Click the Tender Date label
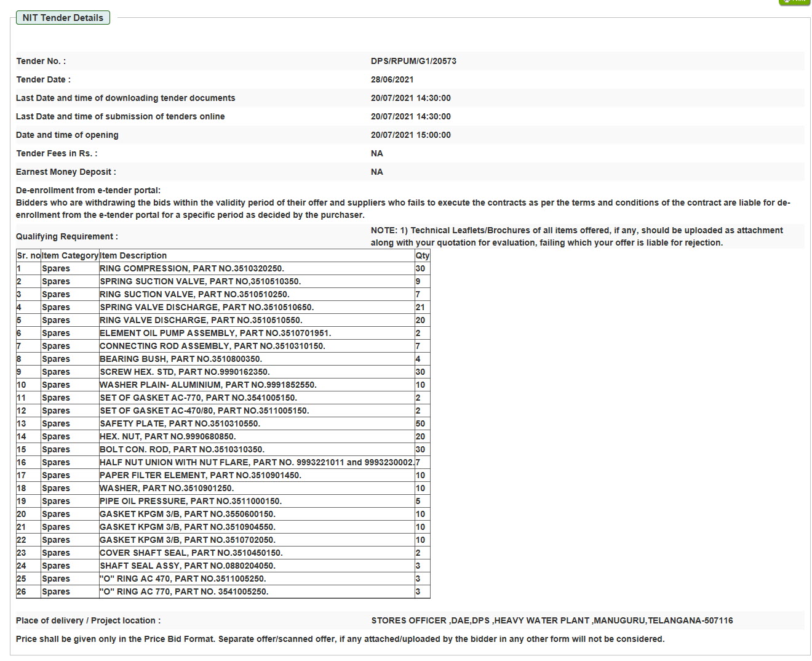This screenshot has width=812, height=661. point(43,79)
